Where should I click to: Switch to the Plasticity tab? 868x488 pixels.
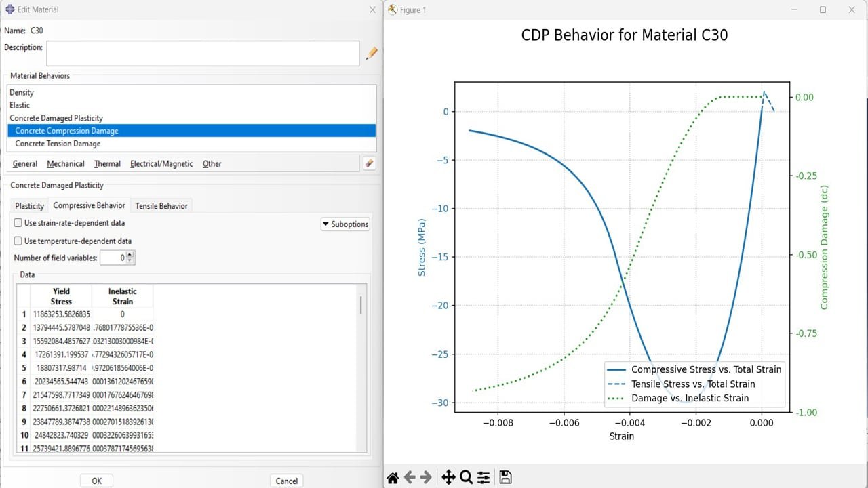click(x=30, y=206)
